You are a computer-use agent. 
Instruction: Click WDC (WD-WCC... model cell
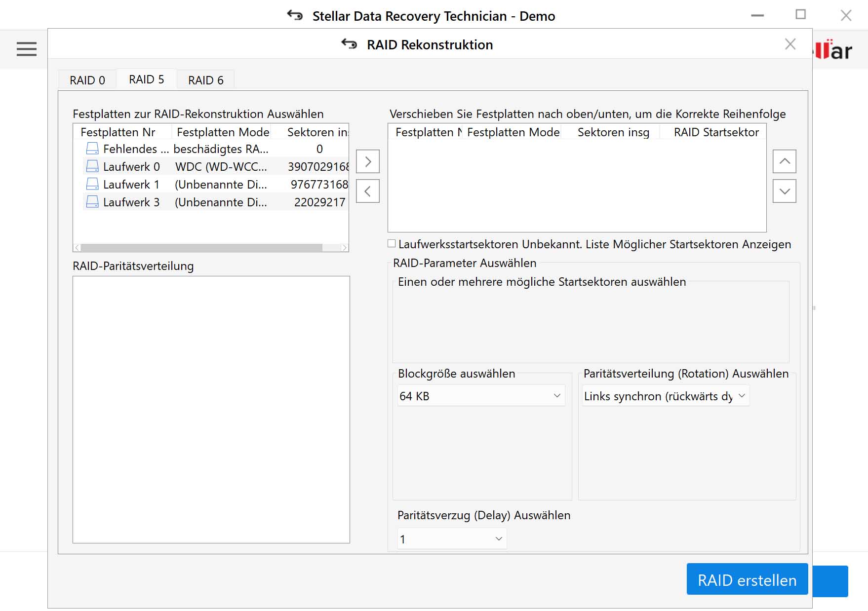[x=221, y=167]
